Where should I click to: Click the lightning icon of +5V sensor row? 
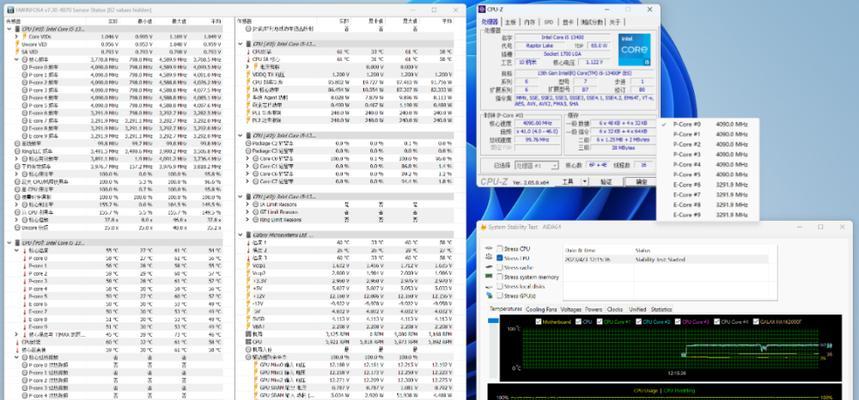point(248,288)
